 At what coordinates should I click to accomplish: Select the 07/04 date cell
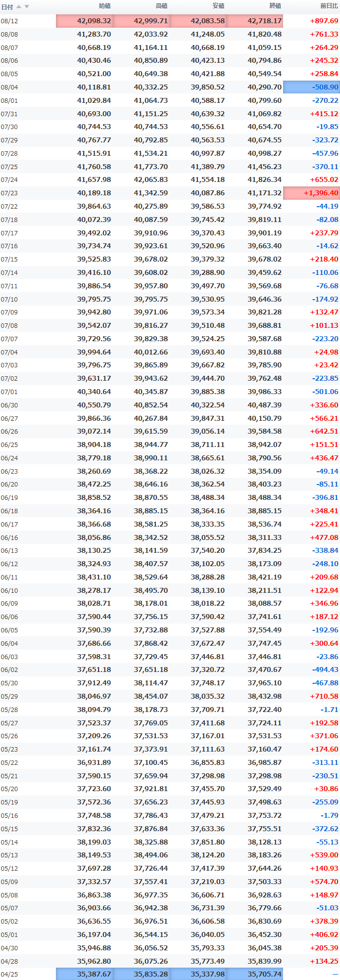coord(9,353)
